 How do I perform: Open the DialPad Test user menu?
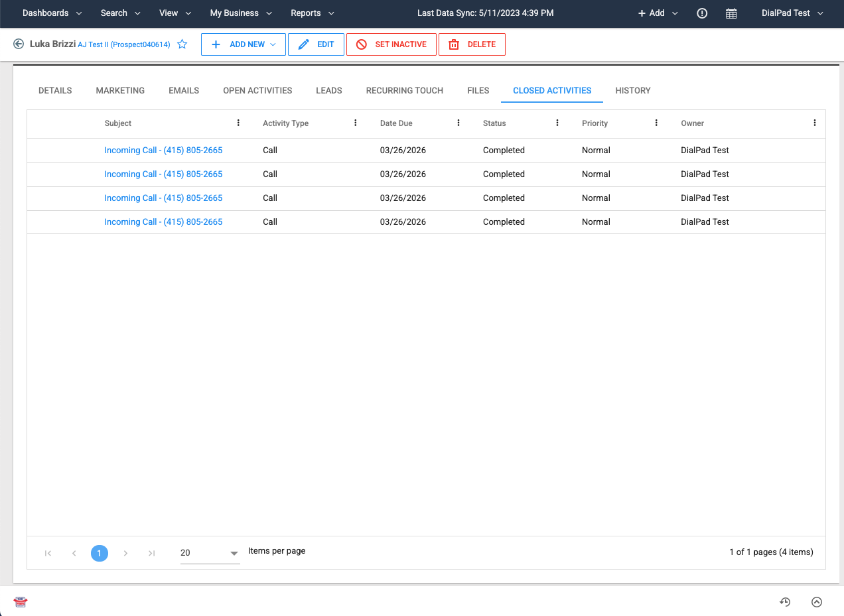[792, 13]
